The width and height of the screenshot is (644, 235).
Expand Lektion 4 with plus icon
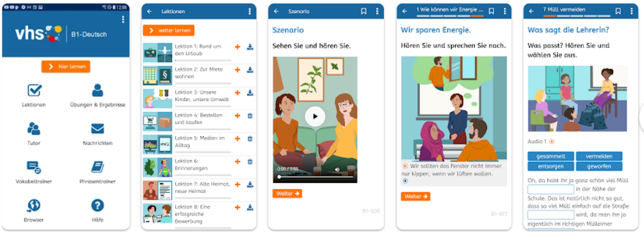(237, 116)
